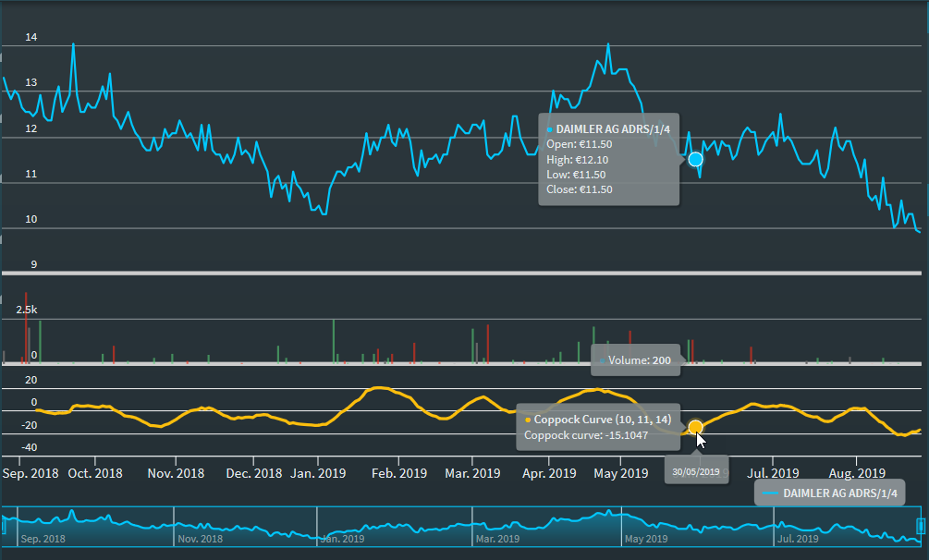
Task: Click the orange Coppock Curve data point marker
Action: [695, 426]
